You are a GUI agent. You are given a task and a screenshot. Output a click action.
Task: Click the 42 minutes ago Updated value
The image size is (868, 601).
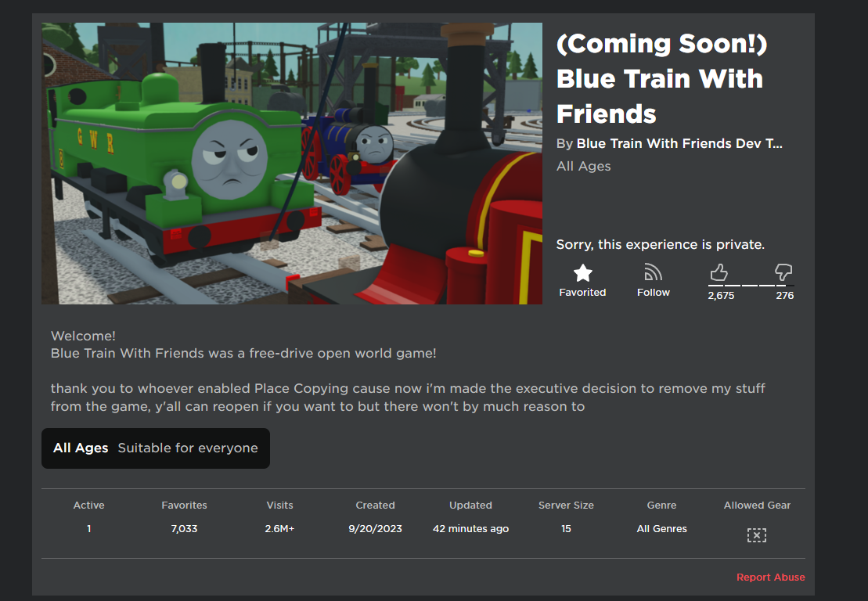(470, 529)
